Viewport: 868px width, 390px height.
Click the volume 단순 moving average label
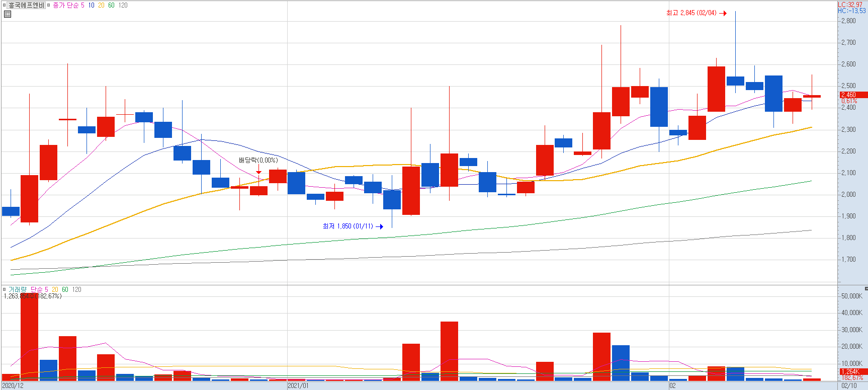pyautogui.click(x=37, y=289)
